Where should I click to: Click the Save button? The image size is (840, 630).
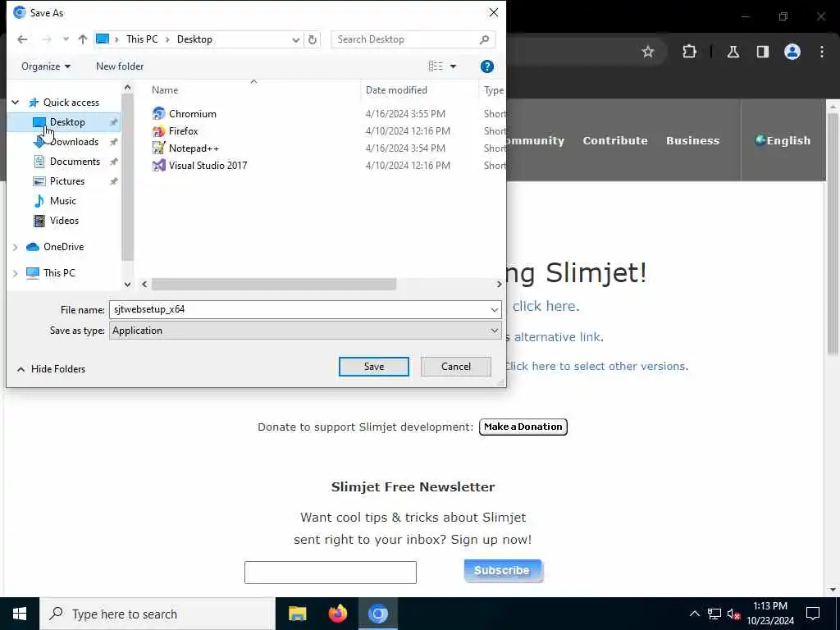tap(374, 367)
